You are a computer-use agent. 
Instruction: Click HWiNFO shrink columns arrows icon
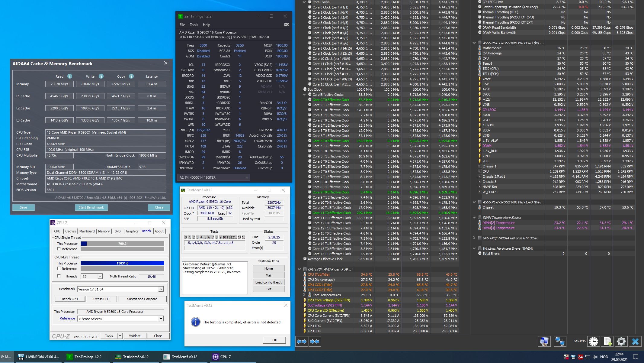315,342
